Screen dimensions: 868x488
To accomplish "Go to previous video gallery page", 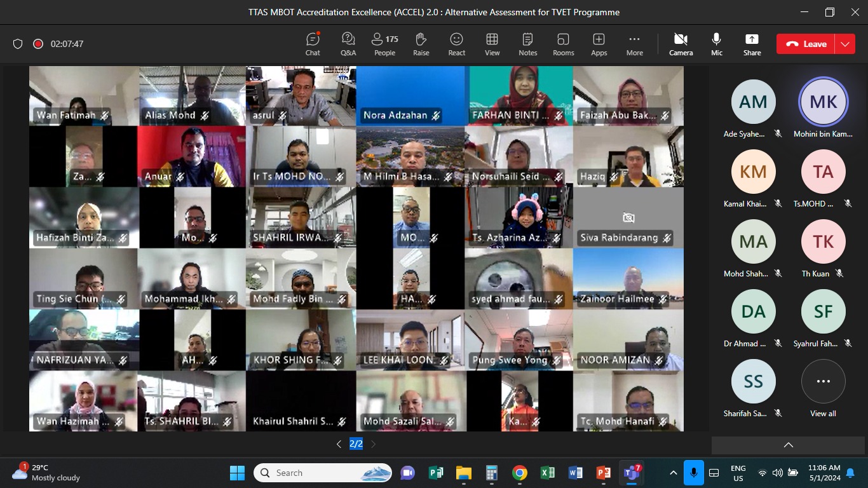I will pyautogui.click(x=339, y=444).
